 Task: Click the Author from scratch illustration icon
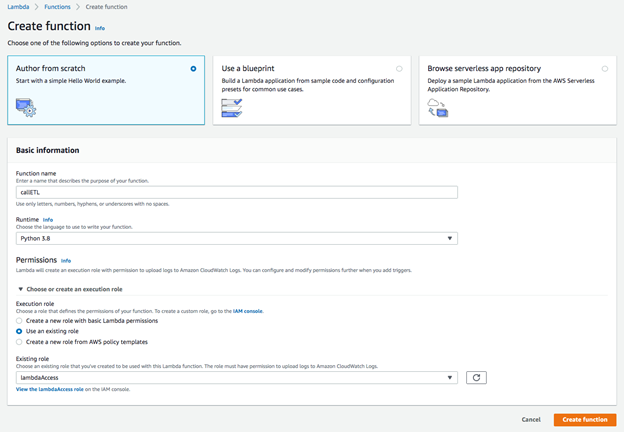[26, 108]
